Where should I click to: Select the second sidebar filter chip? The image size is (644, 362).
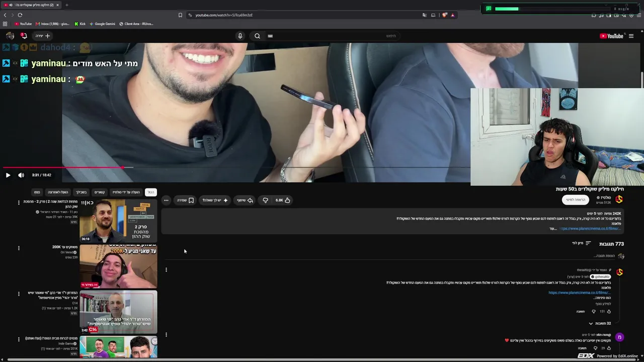[x=126, y=192]
